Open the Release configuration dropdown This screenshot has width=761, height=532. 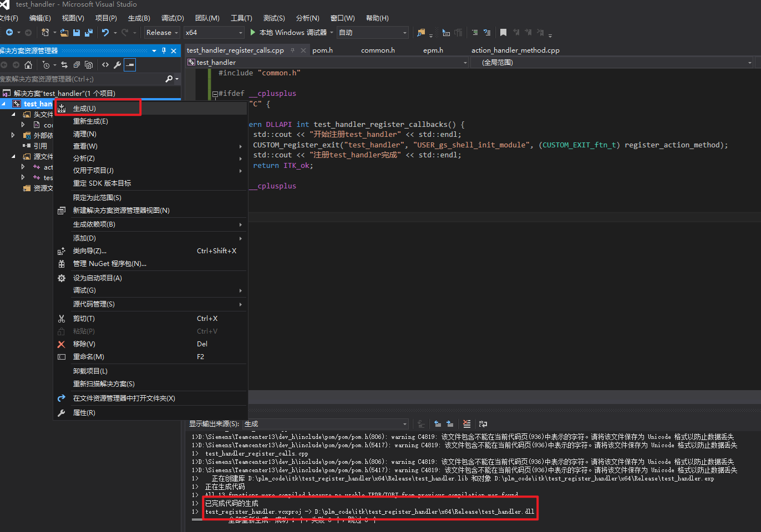click(x=162, y=32)
